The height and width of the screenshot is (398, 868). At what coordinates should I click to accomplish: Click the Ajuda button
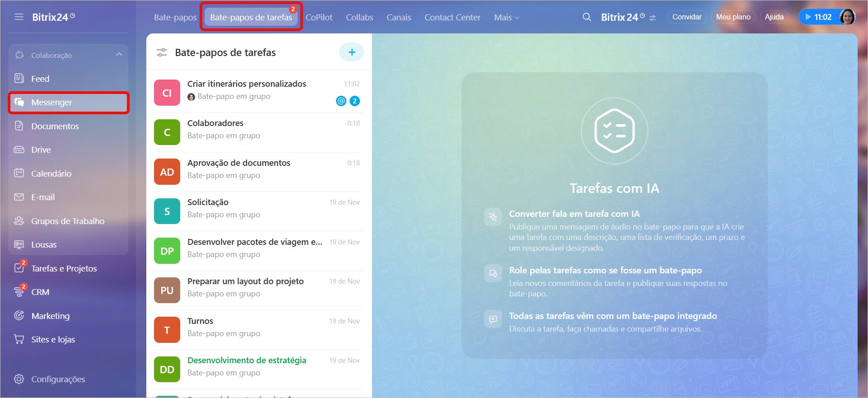pos(774,17)
